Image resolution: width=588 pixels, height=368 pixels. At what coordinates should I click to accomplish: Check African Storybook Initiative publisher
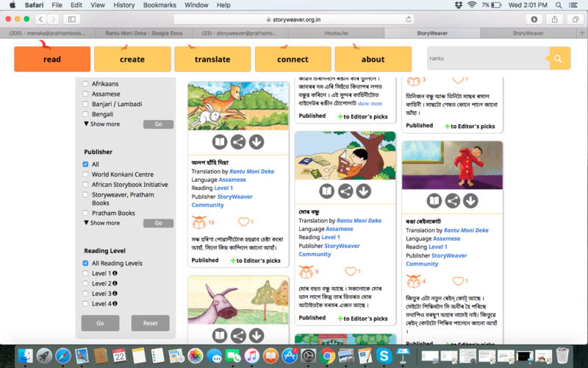click(85, 185)
